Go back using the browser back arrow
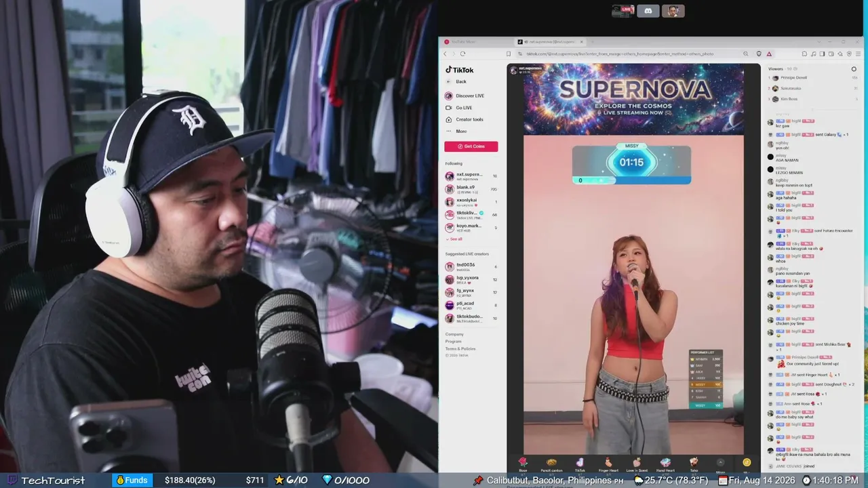The height and width of the screenshot is (488, 868). [446, 54]
